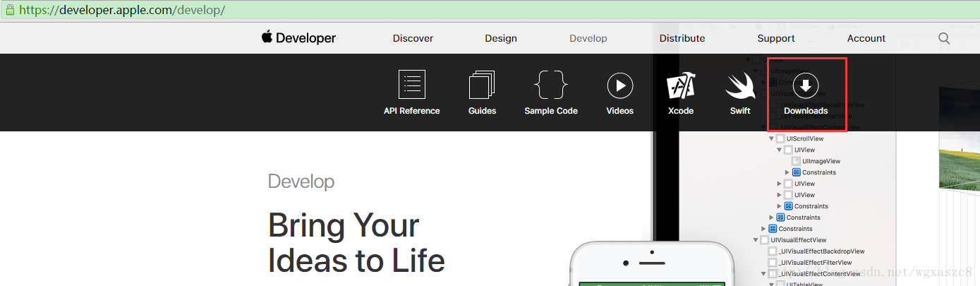Screen dimensions: 980x286
Task: Click the developer.apple.com URL field
Action: pos(490,10)
